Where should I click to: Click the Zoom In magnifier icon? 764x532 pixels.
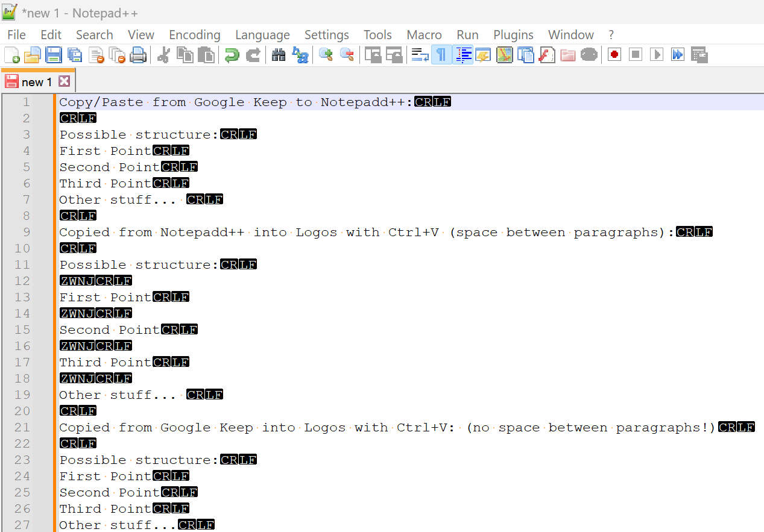click(x=326, y=55)
